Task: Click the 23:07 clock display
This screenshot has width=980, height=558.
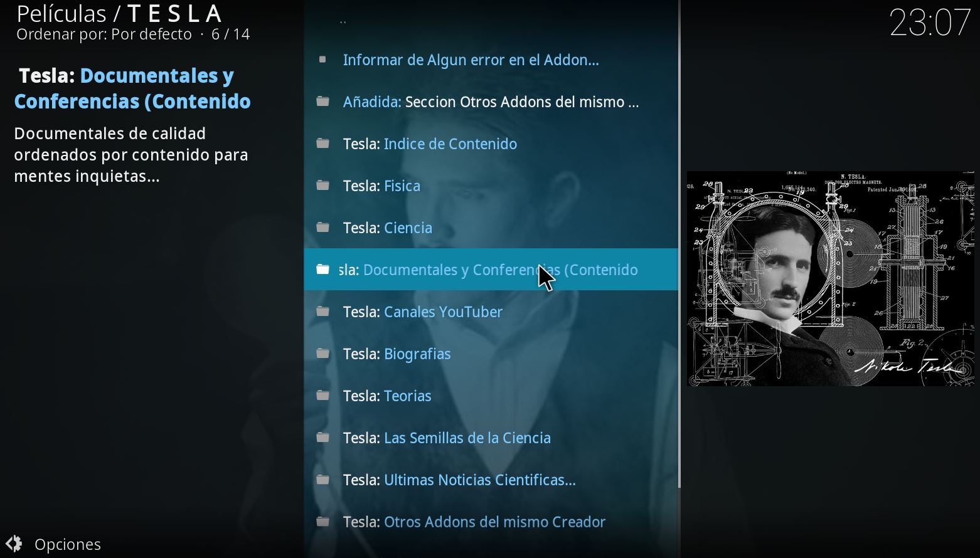Action: coord(930,23)
